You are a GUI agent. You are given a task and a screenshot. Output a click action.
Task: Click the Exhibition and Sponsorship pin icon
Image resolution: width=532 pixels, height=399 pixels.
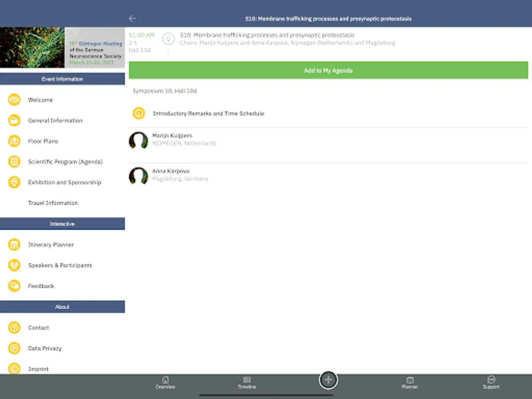click(14, 182)
